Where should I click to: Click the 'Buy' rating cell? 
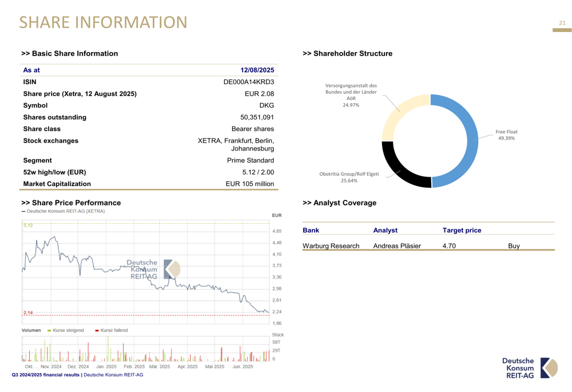pyautogui.click(x=514, y=246)
